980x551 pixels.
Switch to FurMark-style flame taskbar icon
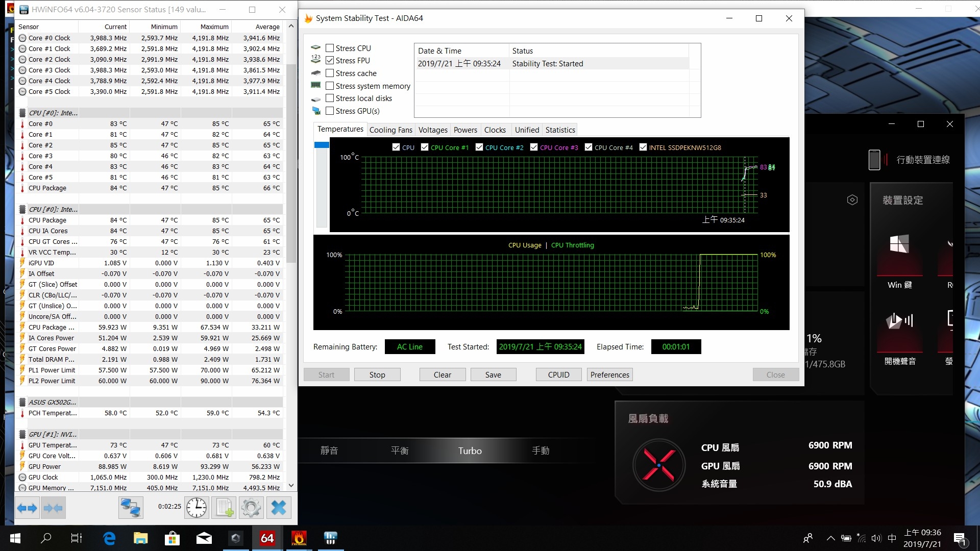pyautogui.click(x=299, y=538)
